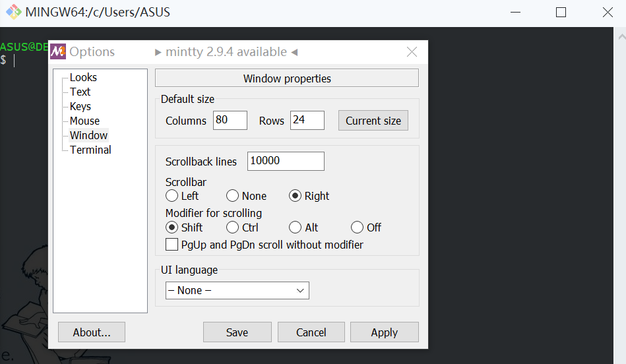Maximize the MINGW64 terminal window
Screen dimensions: 626x364
pos(561,13)
